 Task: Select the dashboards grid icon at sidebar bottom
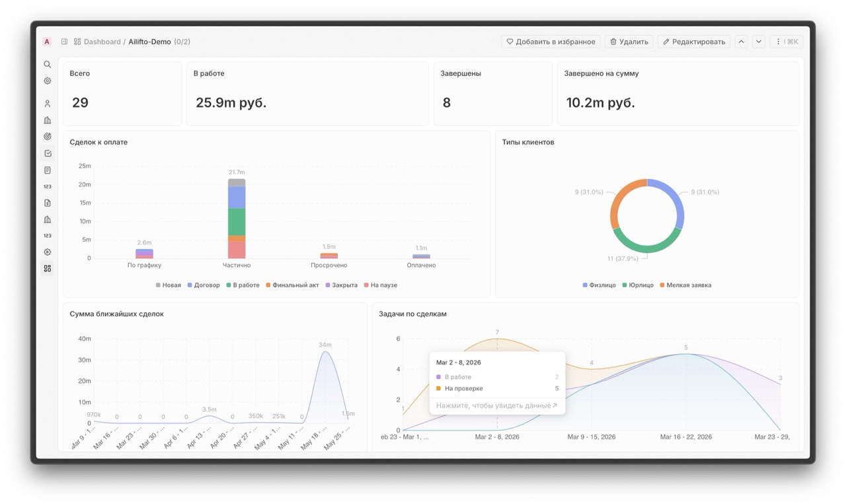point(47,269)
